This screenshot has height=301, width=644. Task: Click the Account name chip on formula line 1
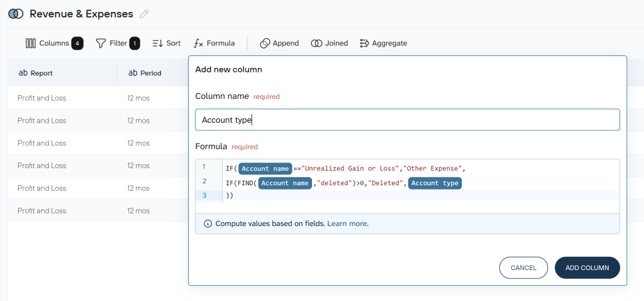coord(265,169)
